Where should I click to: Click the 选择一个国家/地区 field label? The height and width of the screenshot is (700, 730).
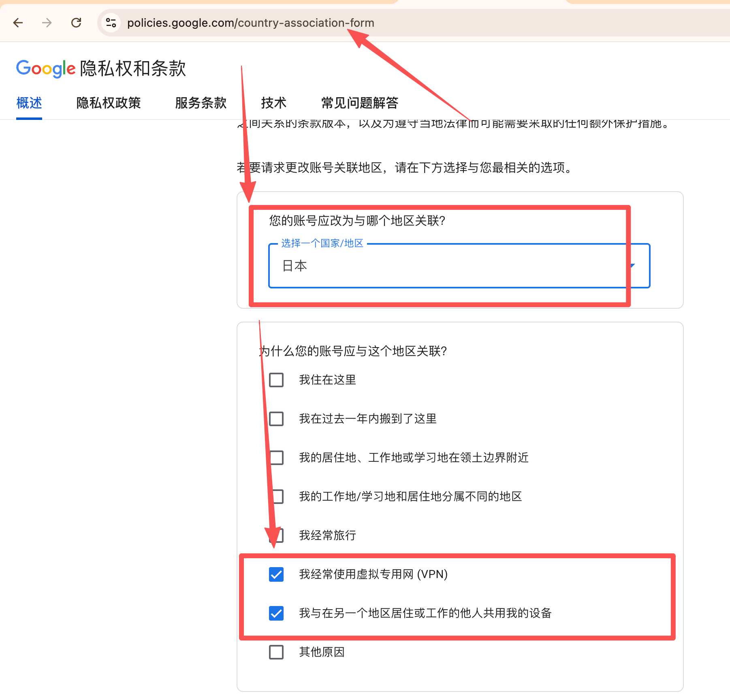[322, 243]
